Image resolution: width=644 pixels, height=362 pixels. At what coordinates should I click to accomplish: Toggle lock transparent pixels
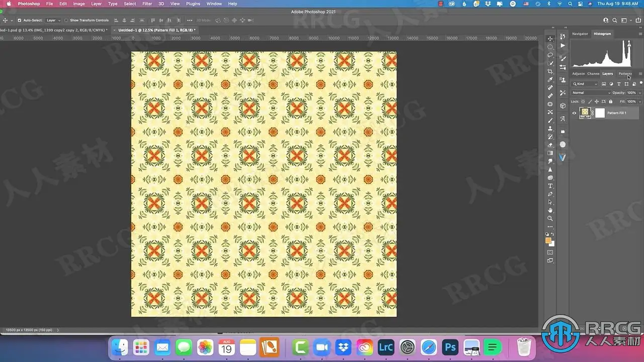tap(583, 102)
